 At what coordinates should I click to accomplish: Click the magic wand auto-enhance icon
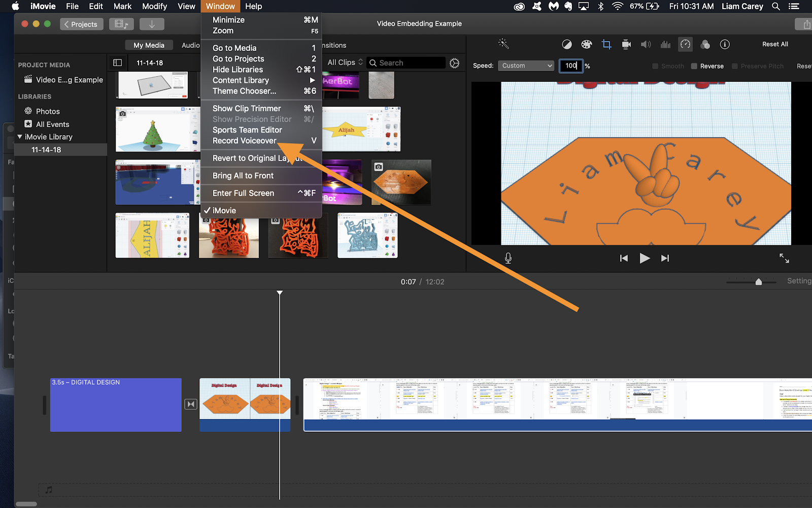click(503, 44)
